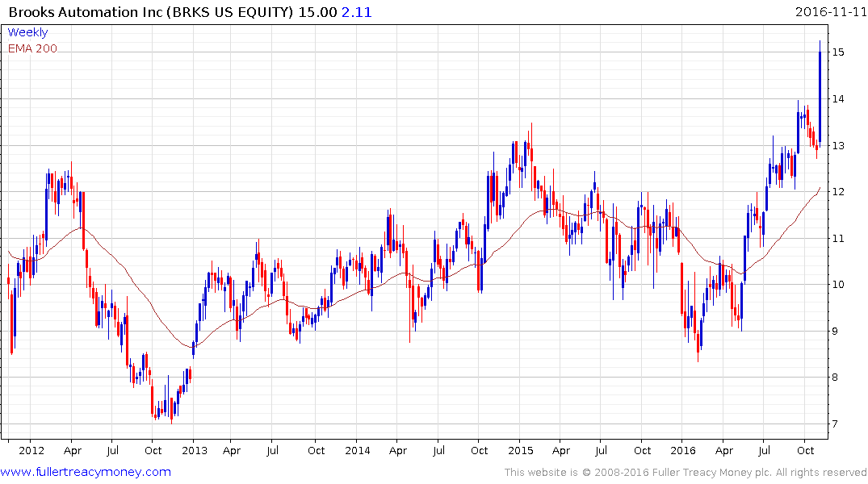Click the final 'Oct' label after 2016

806,450
